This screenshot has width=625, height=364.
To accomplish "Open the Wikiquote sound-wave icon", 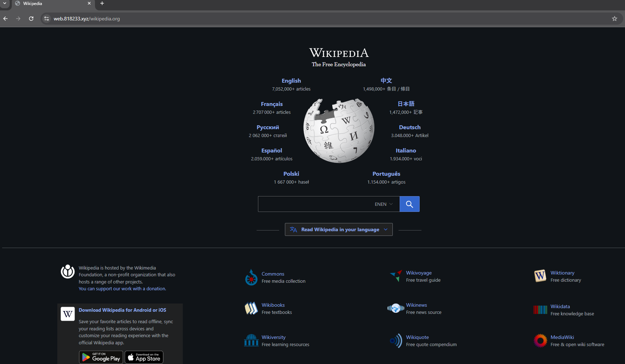I will [396, 341].
